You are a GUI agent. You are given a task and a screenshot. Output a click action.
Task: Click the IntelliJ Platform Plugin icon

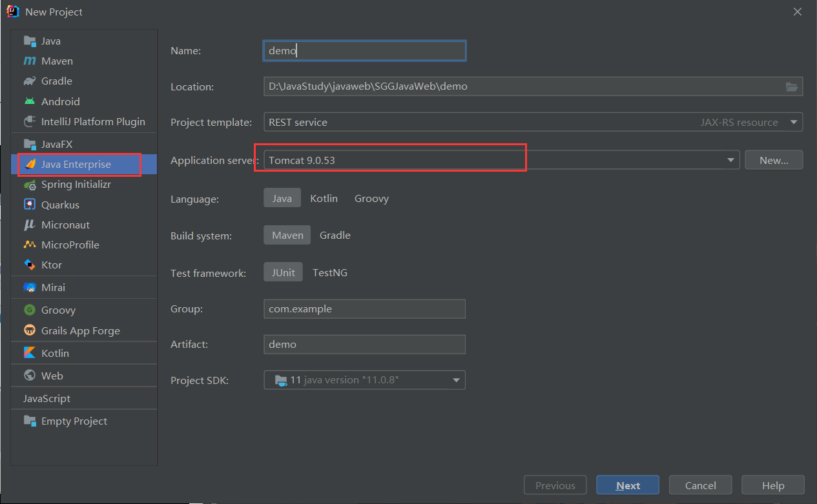[x=30, y=121]
